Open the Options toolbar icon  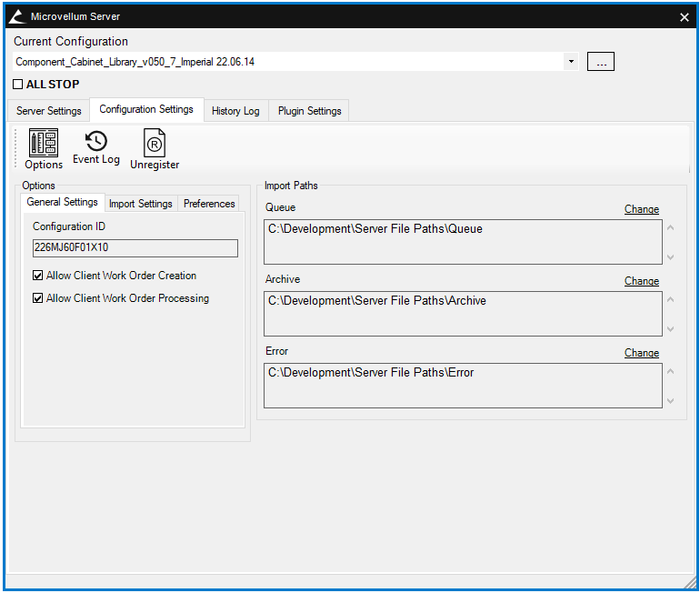click(x=43, y=149)
